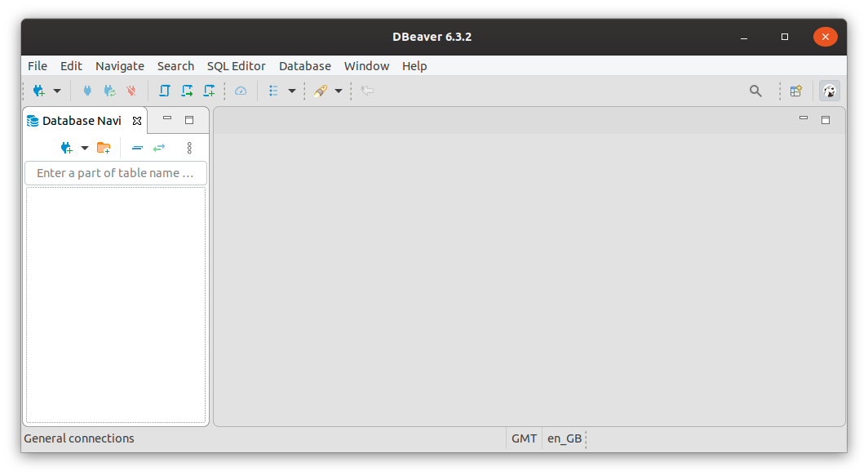Open the Database Navigator view menu

coord(189,148)
